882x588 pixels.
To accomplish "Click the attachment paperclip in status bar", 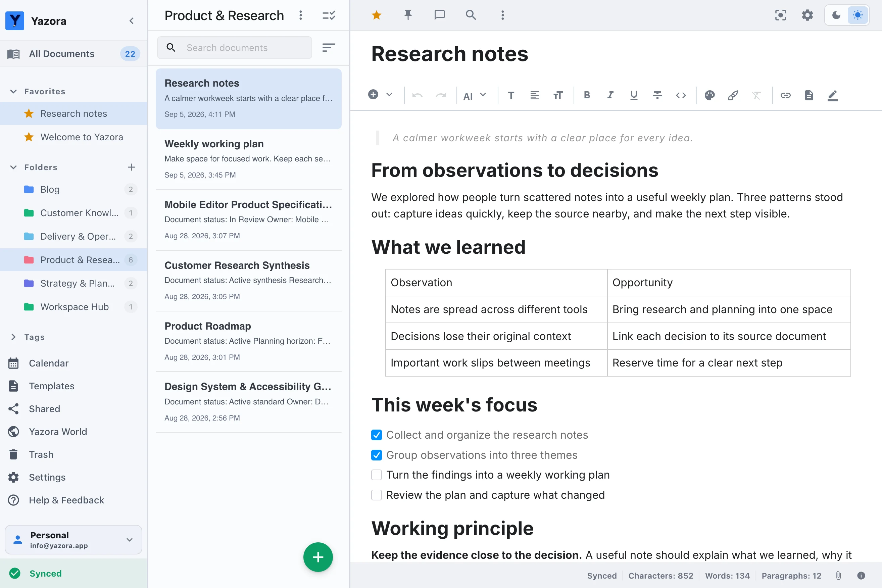I will [838, 576].
